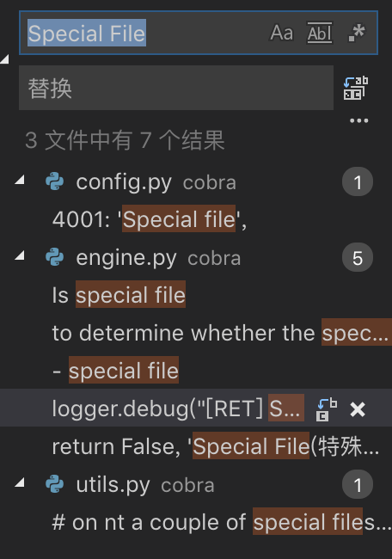This screenshot has width=392, height=559.
Task: Click the replace icon on the logger.debug result
Action: (x=327, y=409)
